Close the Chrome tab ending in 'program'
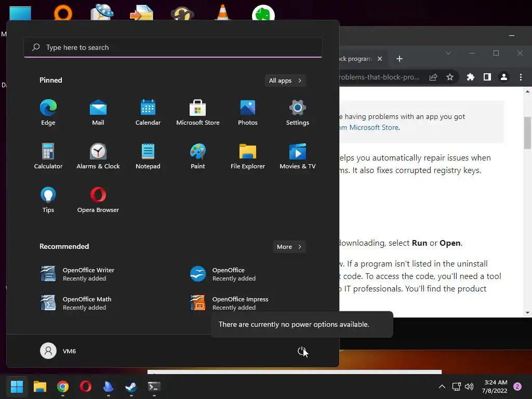The height and width of the screenshot is (399, 532). pos(380,59)
